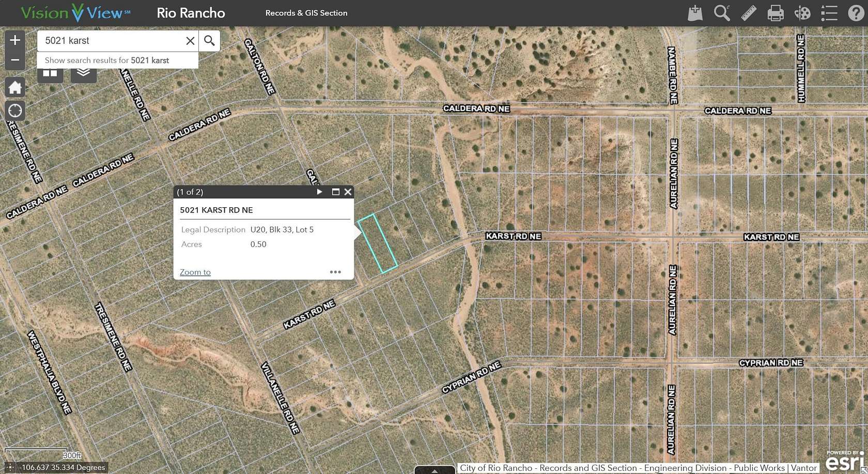Select the advanced Search toolbar icon

click(721, 13)
